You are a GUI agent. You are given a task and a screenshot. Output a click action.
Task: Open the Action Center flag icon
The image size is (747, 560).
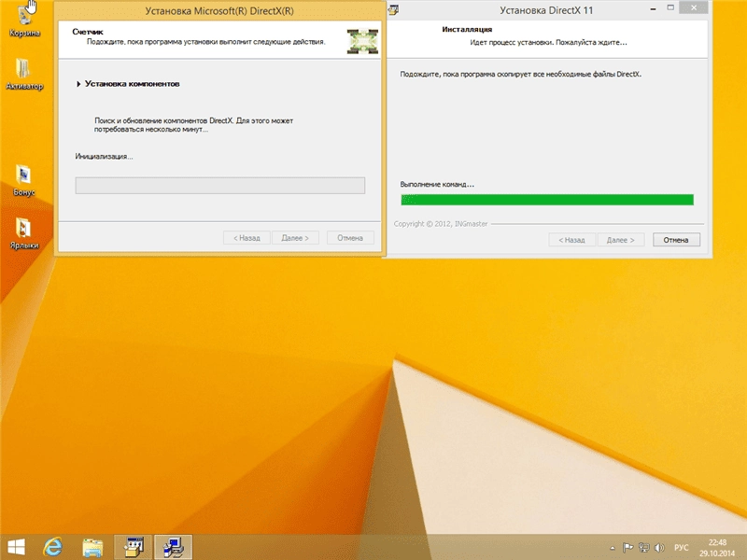pos(628,548)
